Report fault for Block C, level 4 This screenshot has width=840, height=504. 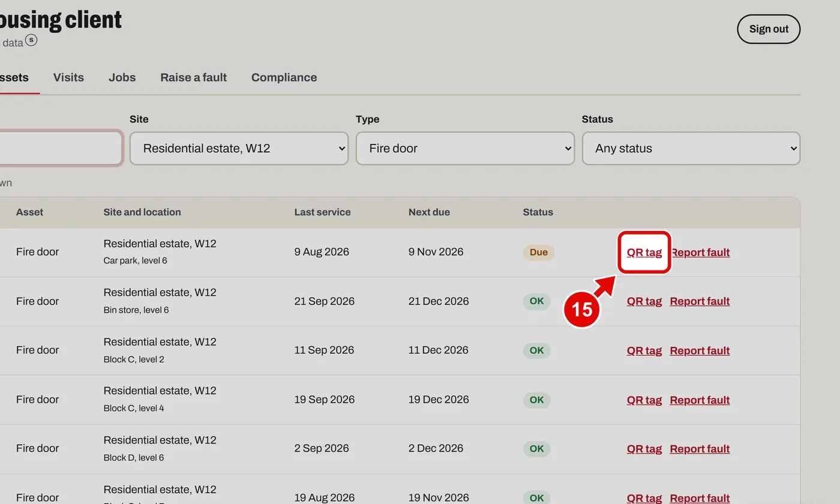click(x=700, y=400)
